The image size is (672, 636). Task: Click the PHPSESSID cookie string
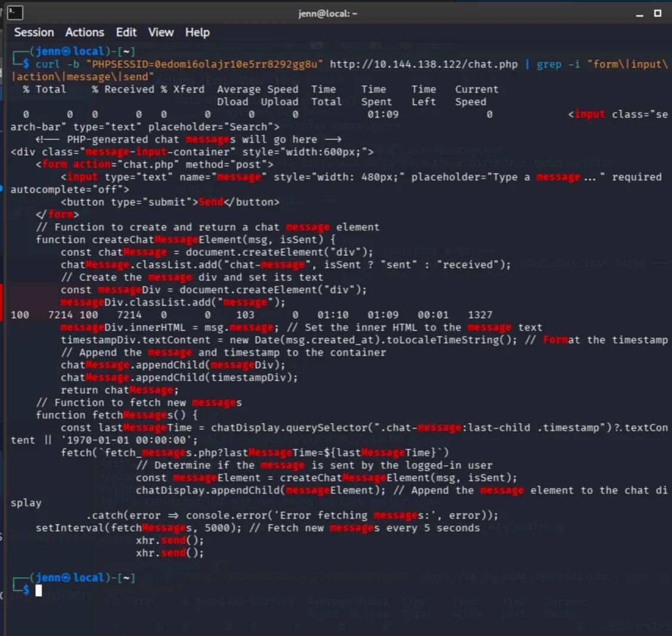[204, 65]
